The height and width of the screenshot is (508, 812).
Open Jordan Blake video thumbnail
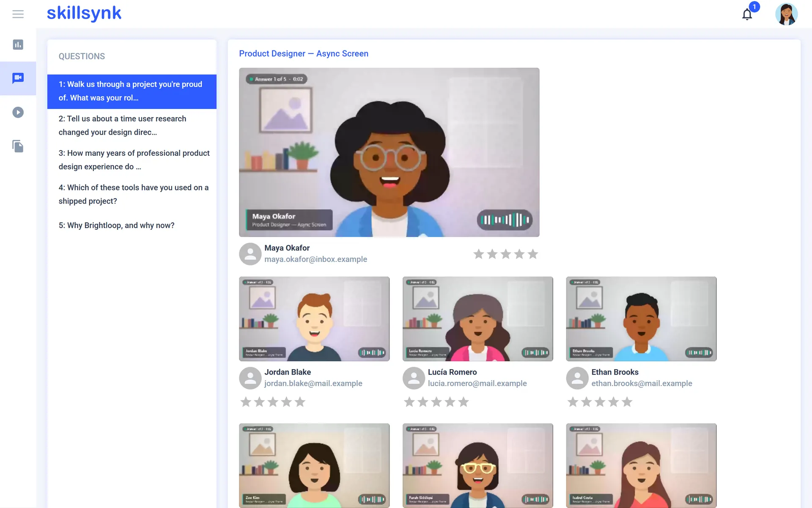tap(314, 319)
